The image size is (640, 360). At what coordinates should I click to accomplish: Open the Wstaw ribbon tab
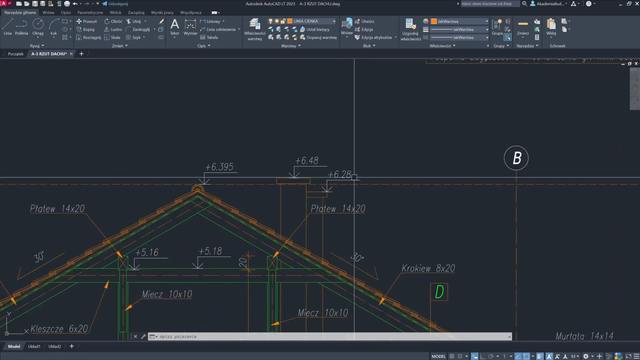pos(48,13)
